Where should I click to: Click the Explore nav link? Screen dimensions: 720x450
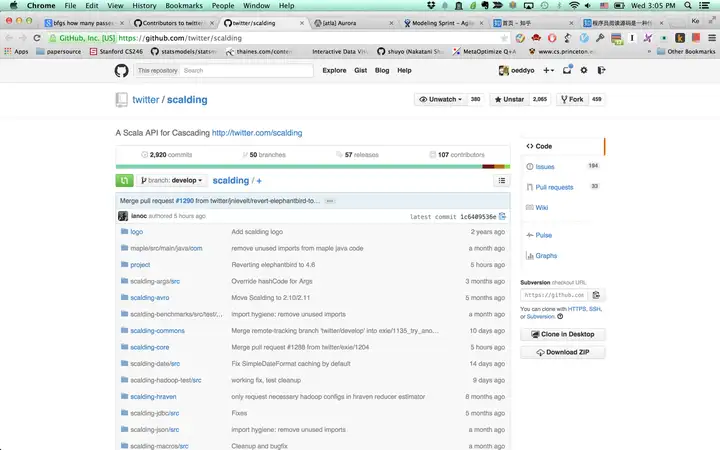coord(334,70)
